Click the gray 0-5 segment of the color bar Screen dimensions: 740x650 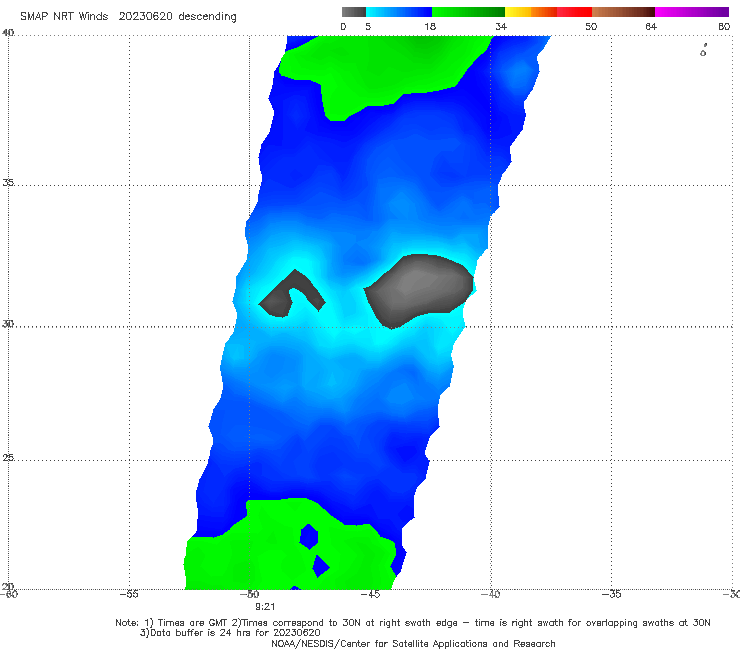[353, 12]
